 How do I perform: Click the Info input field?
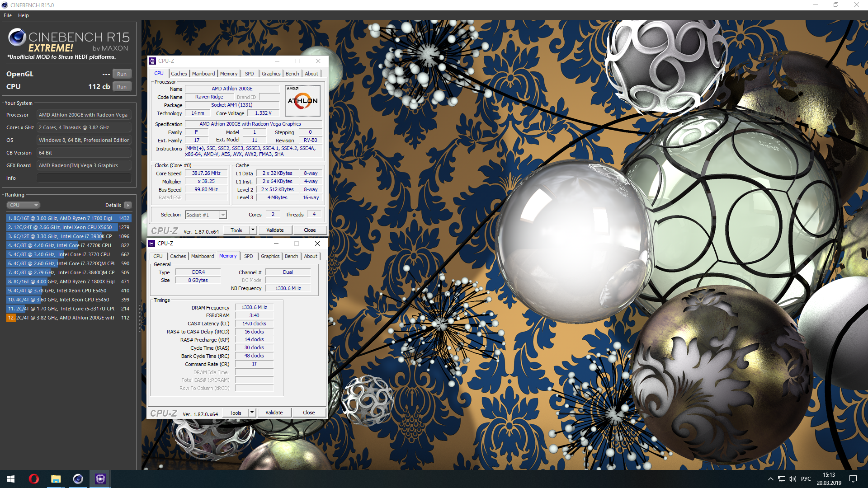coord(84,178)
